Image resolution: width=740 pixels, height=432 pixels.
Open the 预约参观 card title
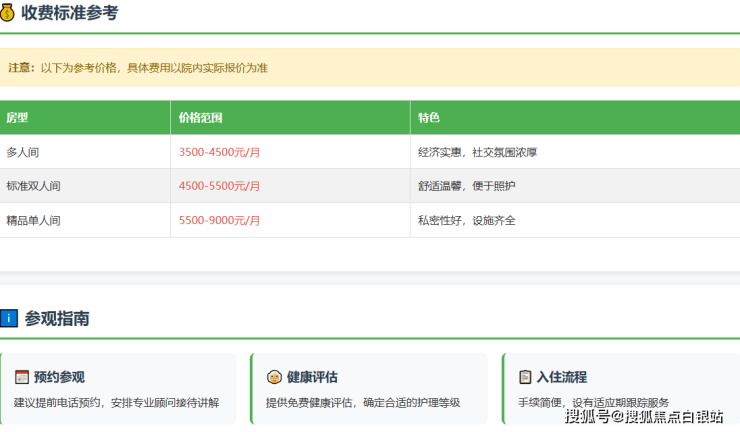click(59, 377)
